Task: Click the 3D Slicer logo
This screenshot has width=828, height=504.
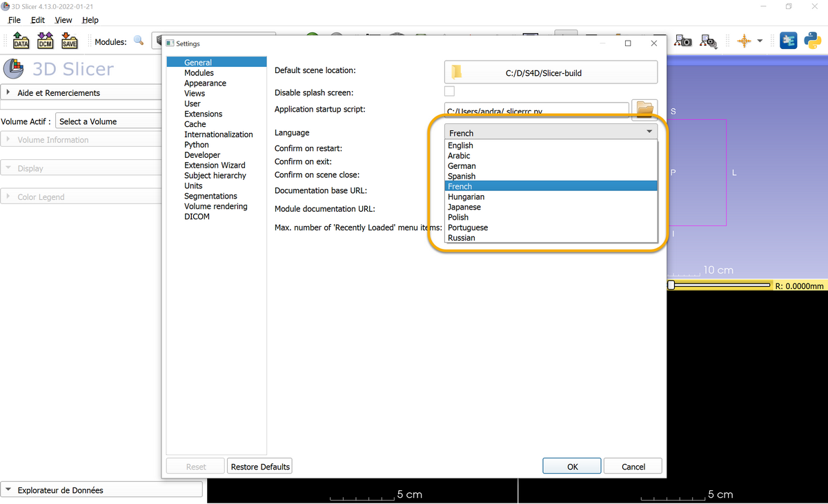Action: click(x=14, y=69)
